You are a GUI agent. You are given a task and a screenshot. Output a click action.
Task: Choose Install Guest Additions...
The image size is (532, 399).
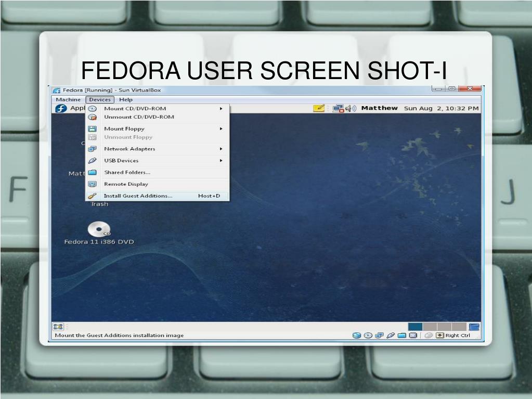point(158,196)
